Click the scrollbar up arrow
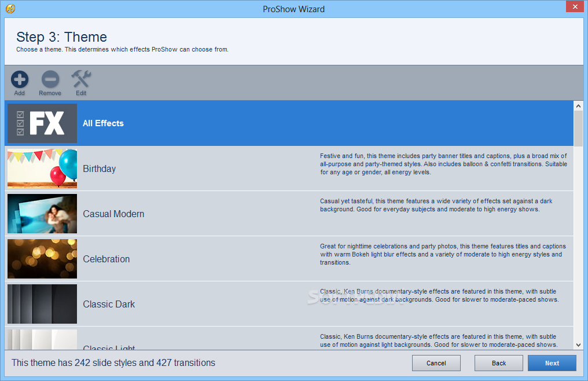This screenshot has height=381, width=588. coord(578,106)
